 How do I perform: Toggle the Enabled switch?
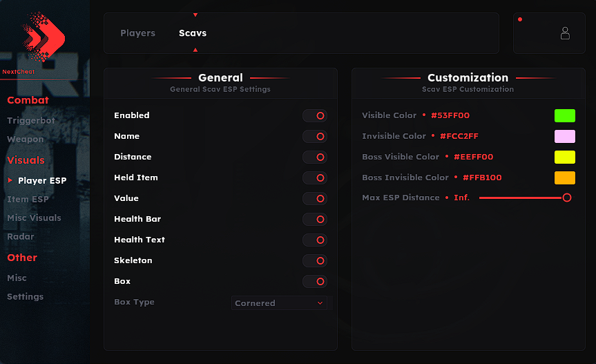[315, 115]
